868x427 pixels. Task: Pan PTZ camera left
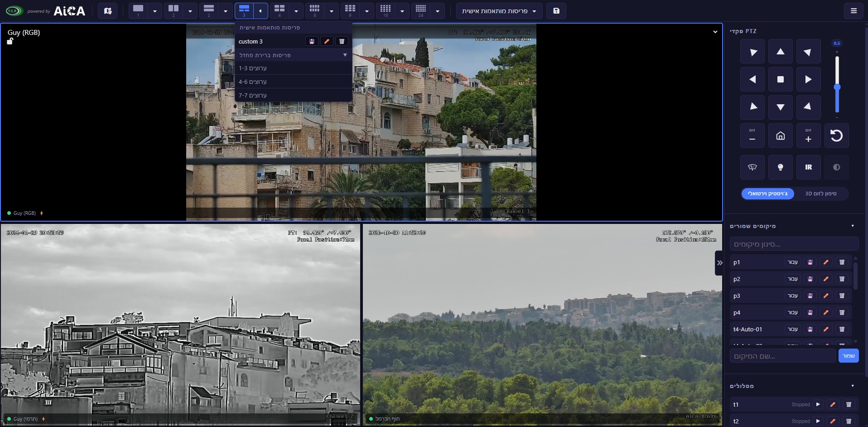pos(752,79)
